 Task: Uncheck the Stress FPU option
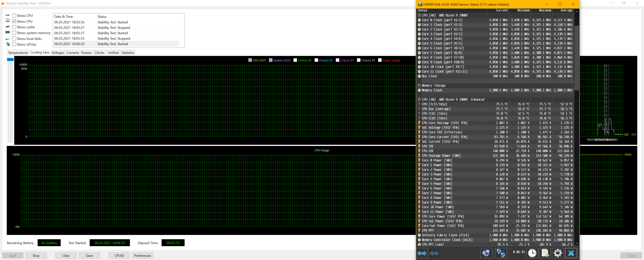tap(14, 21)
